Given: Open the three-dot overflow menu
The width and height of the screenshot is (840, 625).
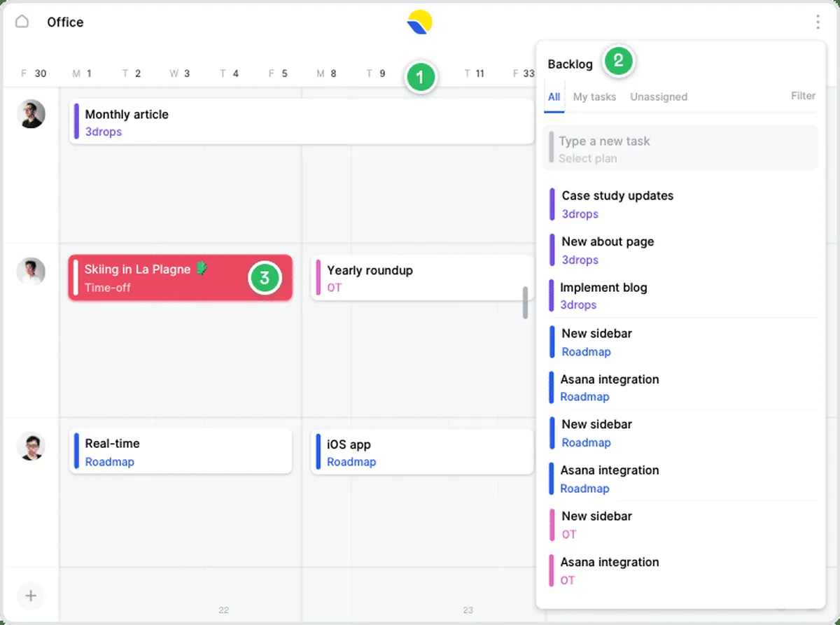Looking at the screenshot, I should tap(818, 22).
